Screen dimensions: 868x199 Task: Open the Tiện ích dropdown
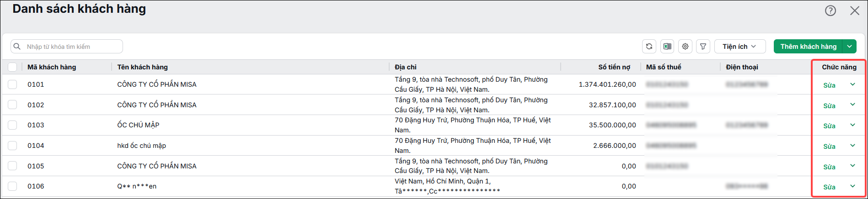click(x=740, y=46)
